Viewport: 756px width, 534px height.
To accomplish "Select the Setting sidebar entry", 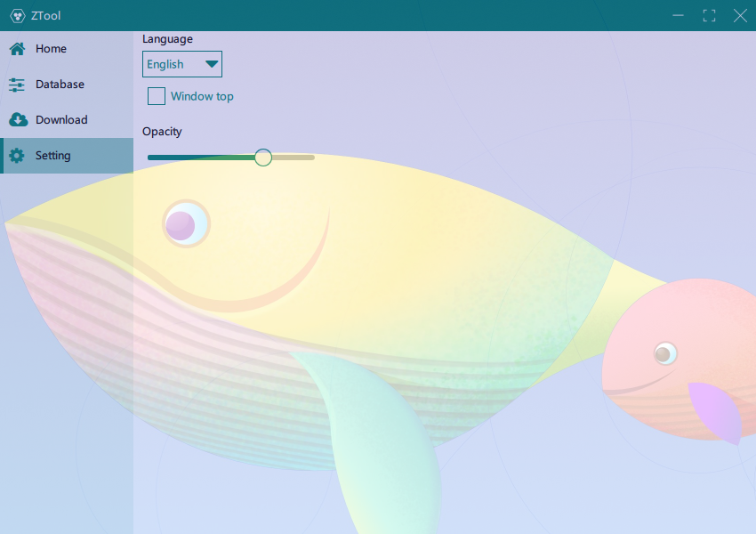I will (x=67, y=156).
